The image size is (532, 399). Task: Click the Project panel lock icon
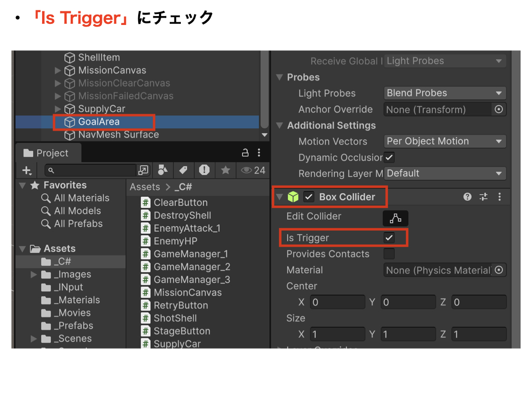pyautogui.click(x=245, y=153)
